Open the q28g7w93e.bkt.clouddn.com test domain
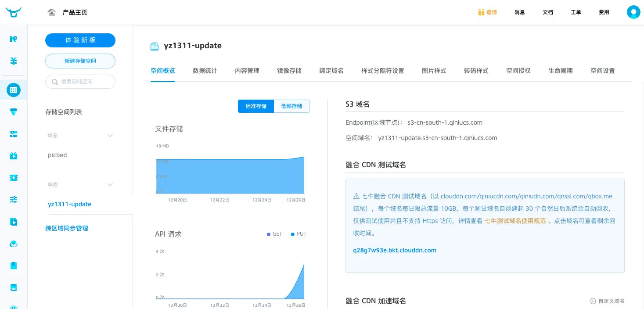This screenshot has height=309, width=644. click(x=395, y=250)
